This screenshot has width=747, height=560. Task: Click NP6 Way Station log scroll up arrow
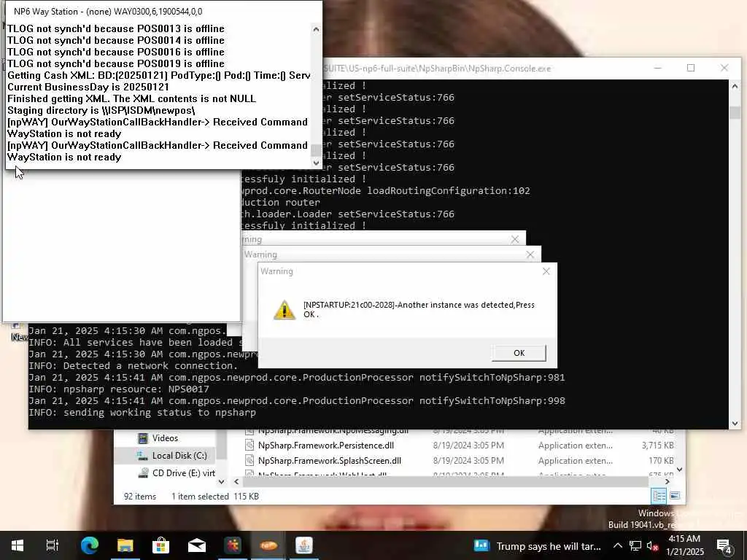tap(316, 29)
